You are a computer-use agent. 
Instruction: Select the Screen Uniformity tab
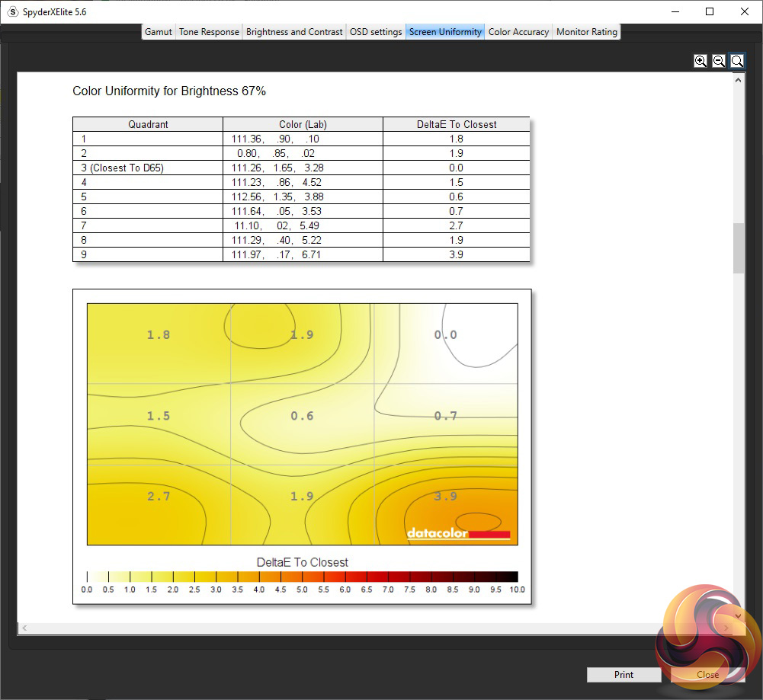click(445, 31)
